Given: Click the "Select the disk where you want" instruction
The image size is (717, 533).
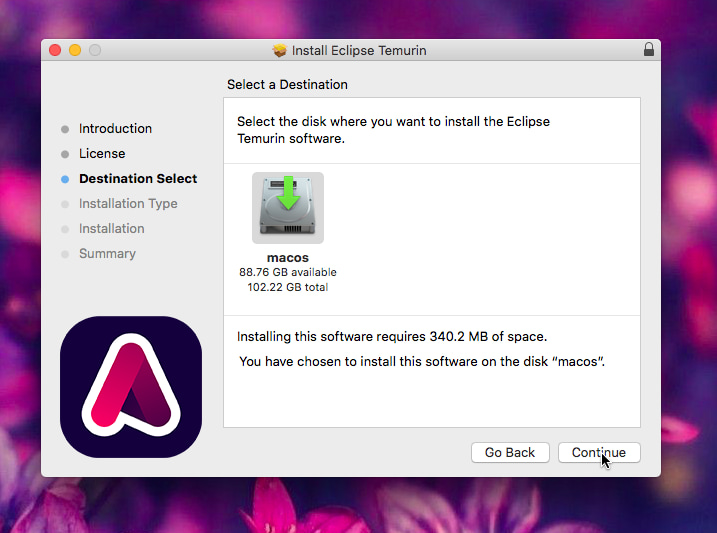Looking at the screenshot, I should point(393,130).
